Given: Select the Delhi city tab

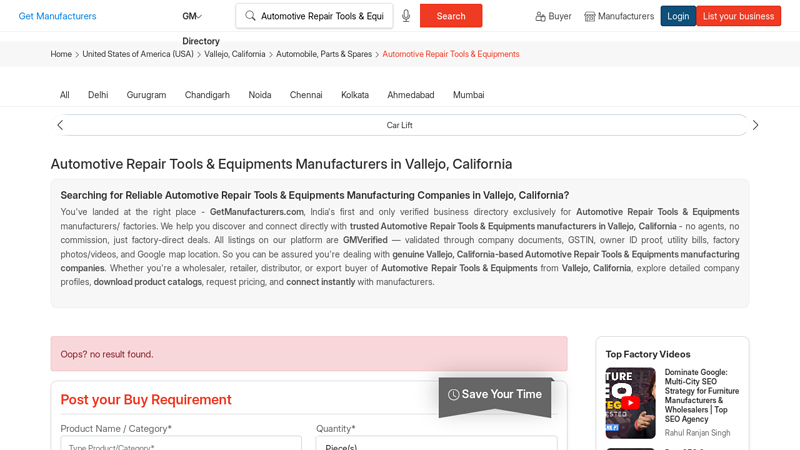Looking at the screenshot, I should click(98, 95).
